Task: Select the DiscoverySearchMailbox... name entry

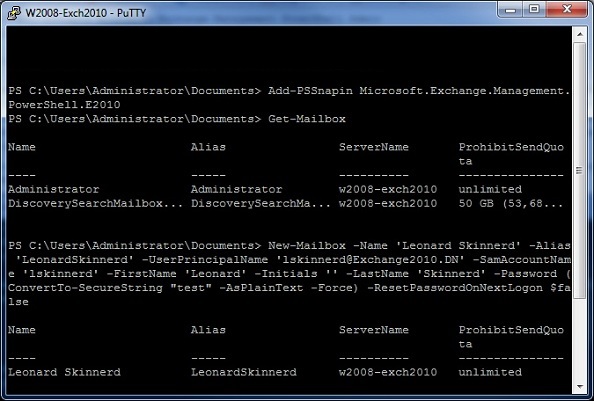Action: (x=95, y=203)
